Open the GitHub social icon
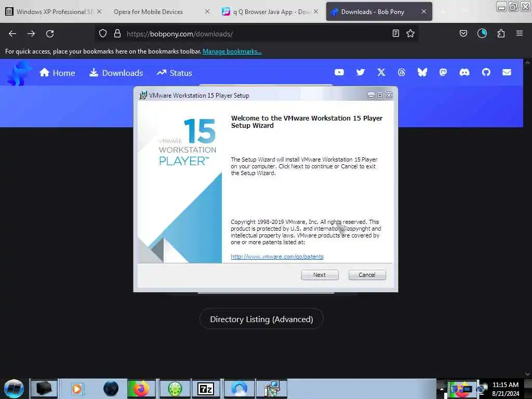The height and width of the screenshot is (399, 532). click(x=486, y=72)
